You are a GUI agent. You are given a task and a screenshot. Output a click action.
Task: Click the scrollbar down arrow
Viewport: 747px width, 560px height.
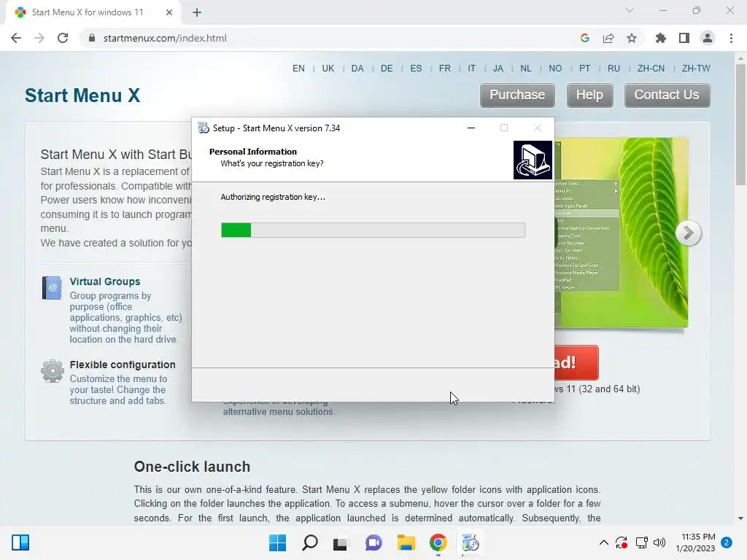(741, 518)
